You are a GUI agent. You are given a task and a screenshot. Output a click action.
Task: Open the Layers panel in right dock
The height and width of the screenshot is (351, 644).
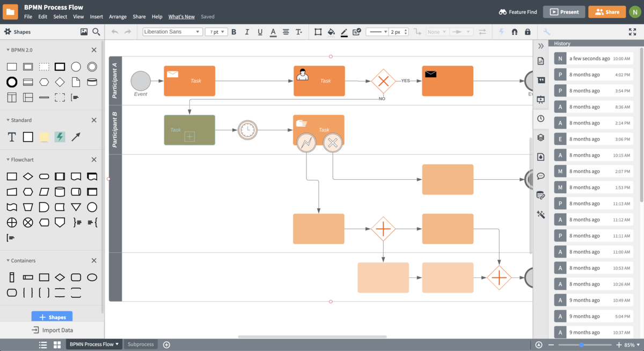(x=540, y=137)
